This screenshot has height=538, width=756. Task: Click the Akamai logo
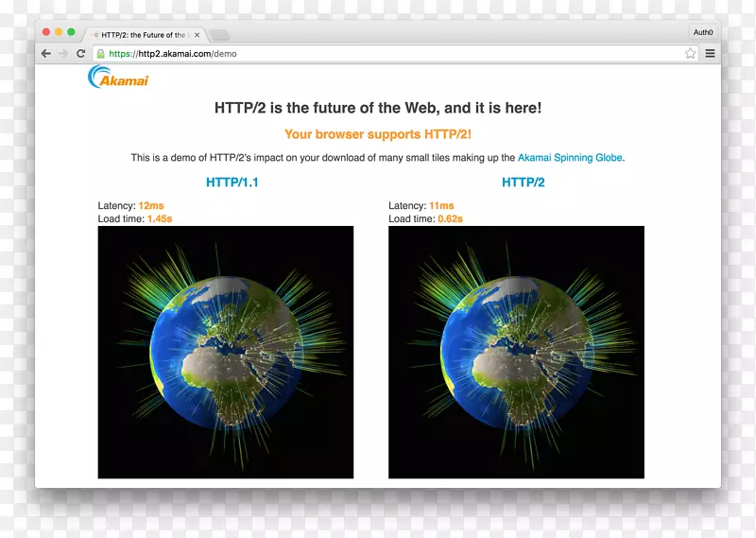click(x=118, y=78)
